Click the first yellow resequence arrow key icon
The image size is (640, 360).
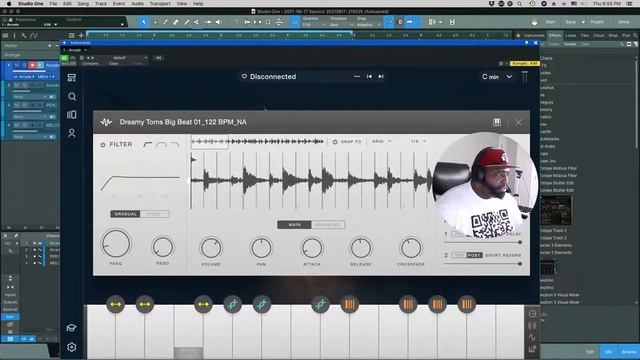116,304
